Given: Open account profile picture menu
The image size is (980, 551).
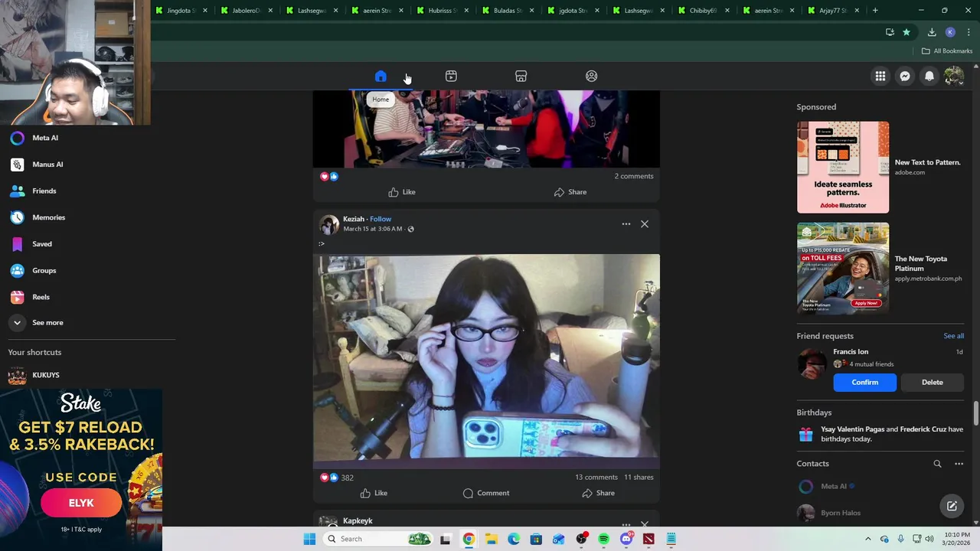Looking at the screenshot, I should coord(954,76).
